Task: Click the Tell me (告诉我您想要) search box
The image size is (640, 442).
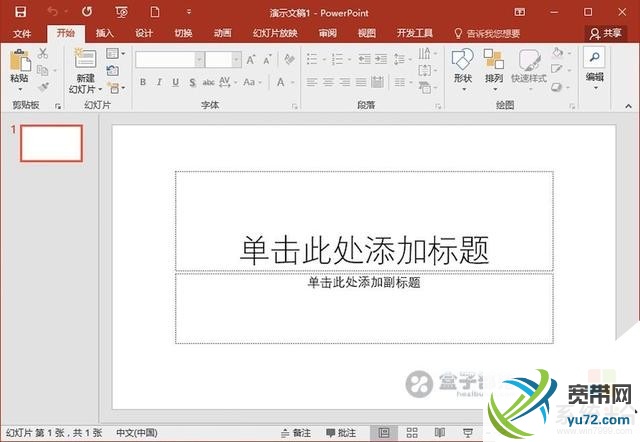Action: (487, 33)
